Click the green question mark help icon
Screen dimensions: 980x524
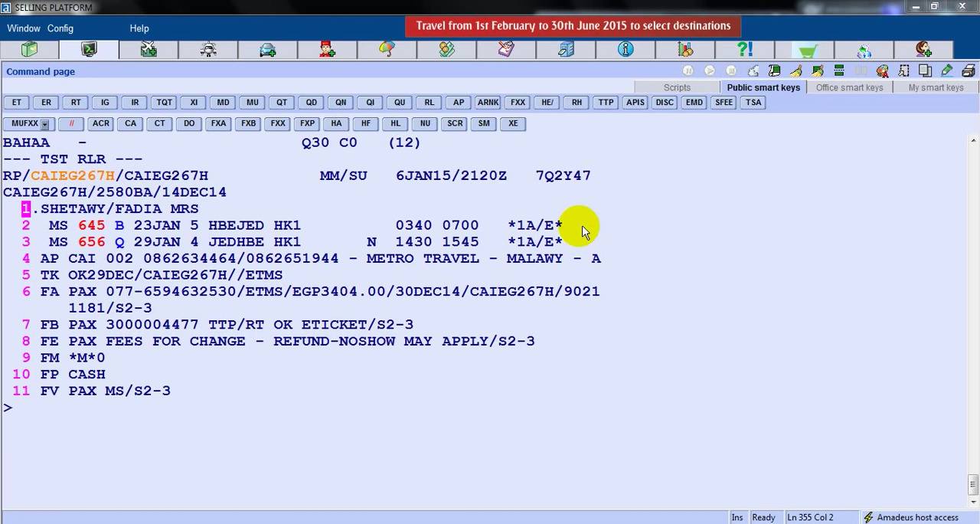pos(745,50)
